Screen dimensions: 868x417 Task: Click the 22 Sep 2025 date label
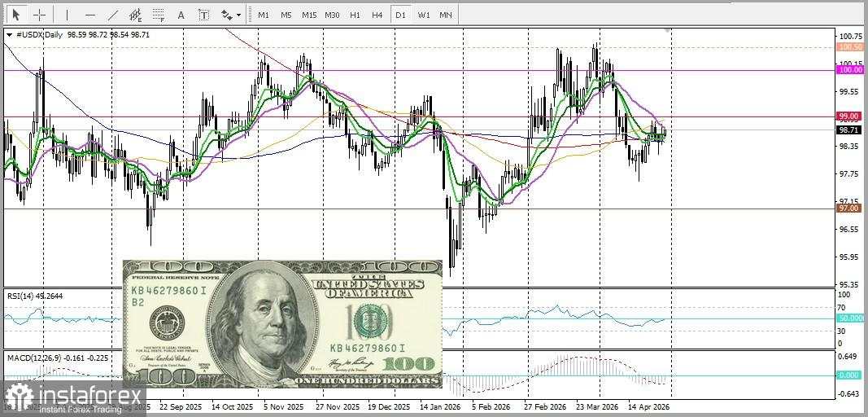click(x=181, y=407)
